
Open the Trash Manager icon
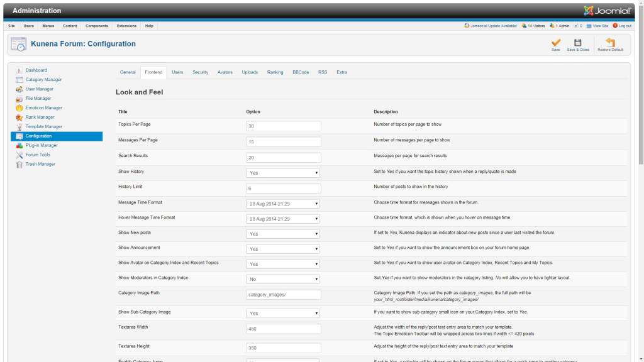[19, 165]
